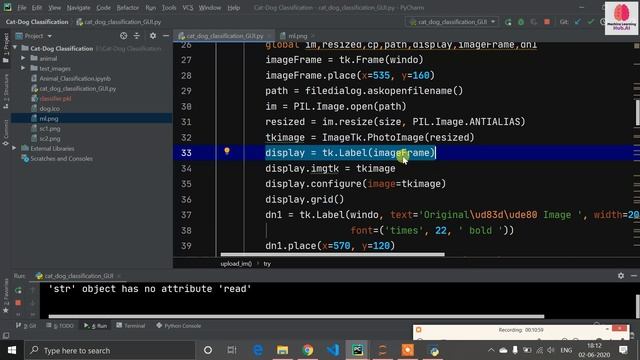
Task: Open Microsoft Edge from taskbar
Action: tap(258, 350)
